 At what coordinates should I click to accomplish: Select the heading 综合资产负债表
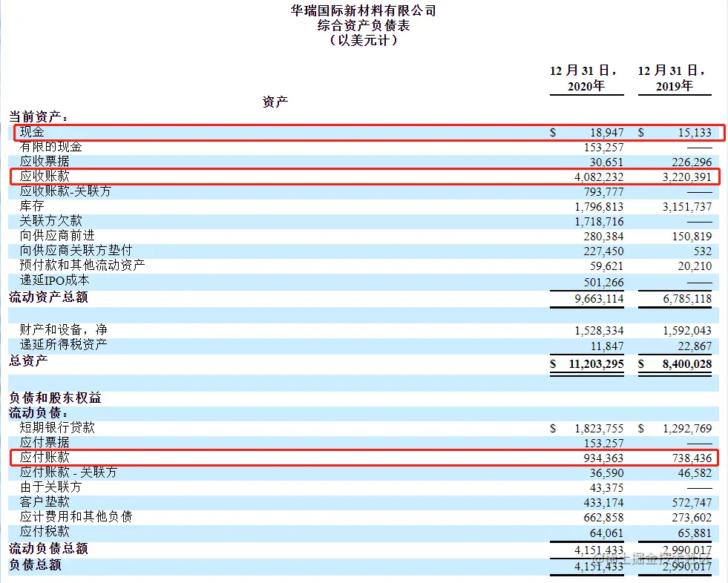(x=364, y=25)
